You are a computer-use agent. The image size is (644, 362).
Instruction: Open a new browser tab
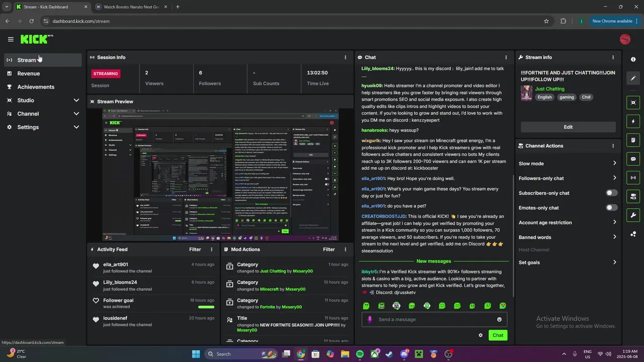[178, 7]
